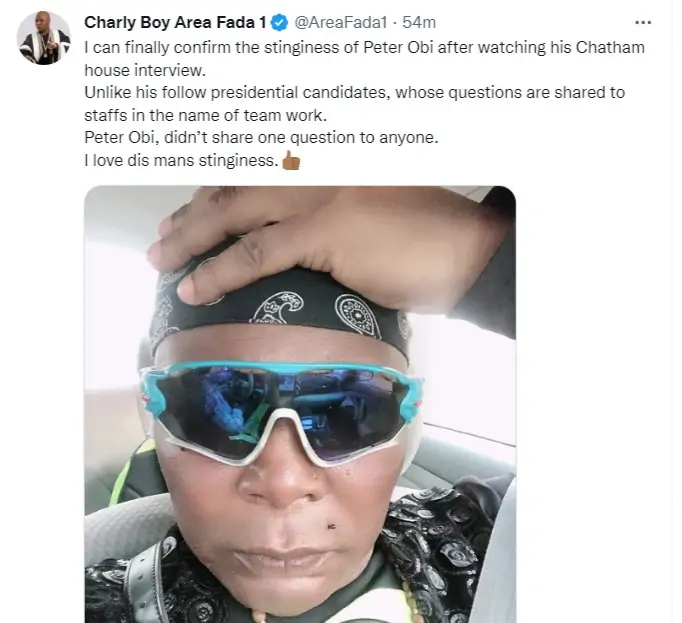This screenshot has width=682, height=623.
Task: Click Charly Boy's profile avatar
Action: coord(44,39)
